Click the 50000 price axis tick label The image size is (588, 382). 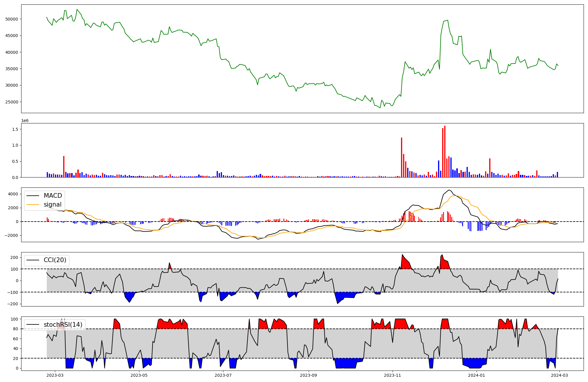click(11, 19)
